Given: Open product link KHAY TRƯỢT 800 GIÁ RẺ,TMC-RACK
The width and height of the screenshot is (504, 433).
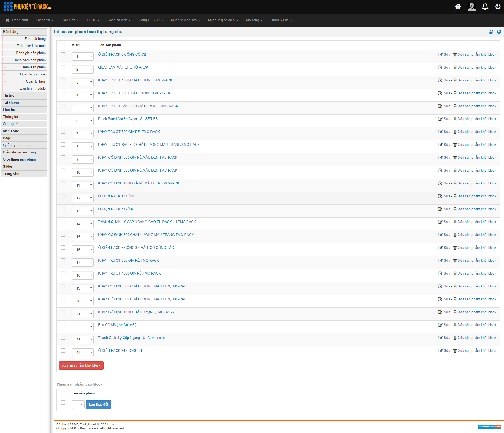Looking at the screenshot, I should [x=128, y=260].
